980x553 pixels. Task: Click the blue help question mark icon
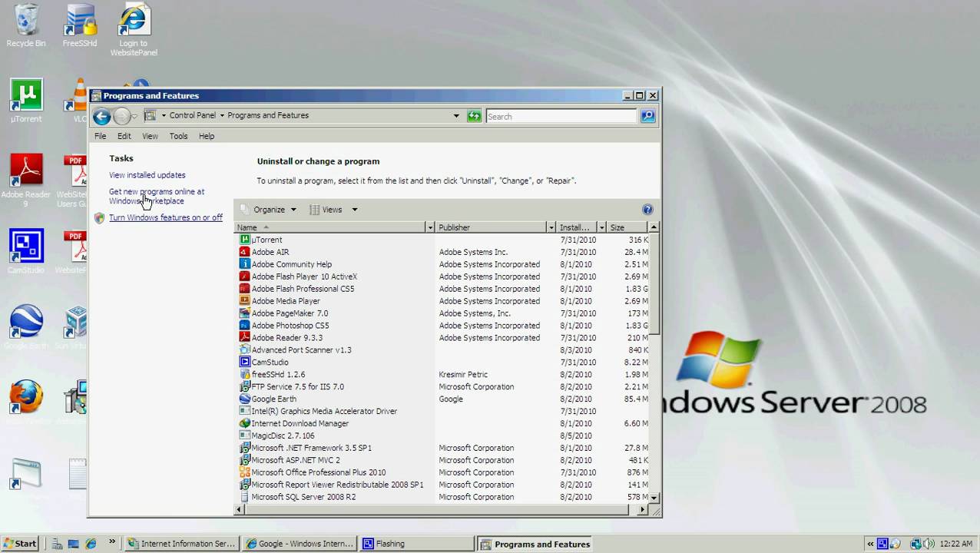pyautogui.click(x=647, y=210)
